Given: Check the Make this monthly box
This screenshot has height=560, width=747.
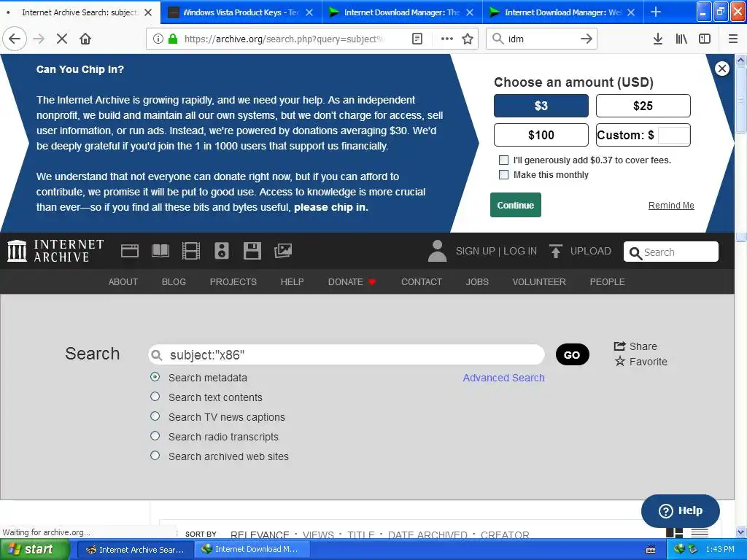Looking at the screenshot, I should click(503, 174).
